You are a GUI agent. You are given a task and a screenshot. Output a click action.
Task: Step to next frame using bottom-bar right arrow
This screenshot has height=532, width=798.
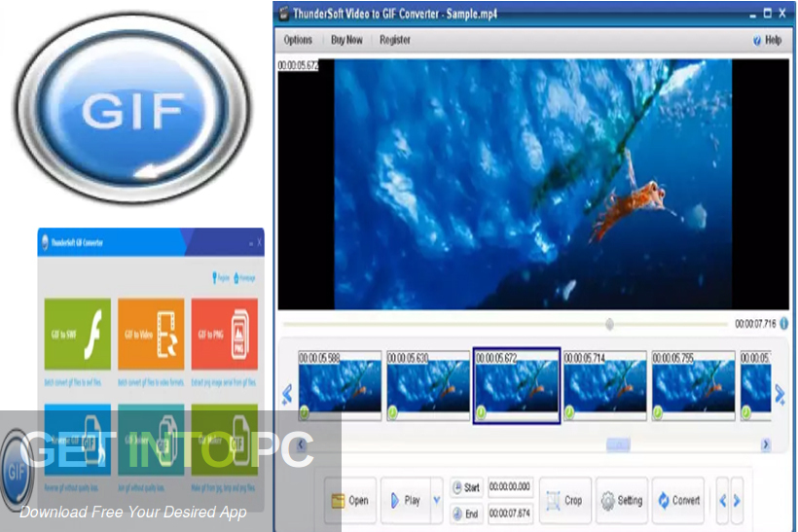[x=737, y=501]
